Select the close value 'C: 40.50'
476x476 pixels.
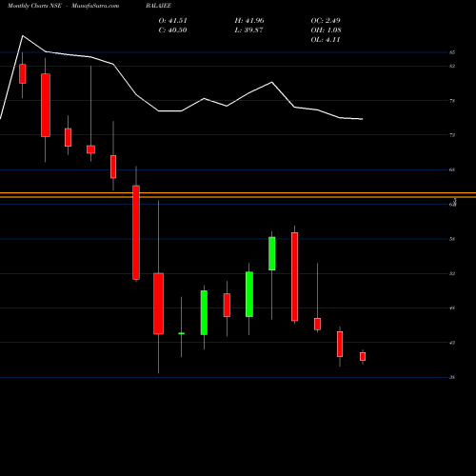point(172,30)
